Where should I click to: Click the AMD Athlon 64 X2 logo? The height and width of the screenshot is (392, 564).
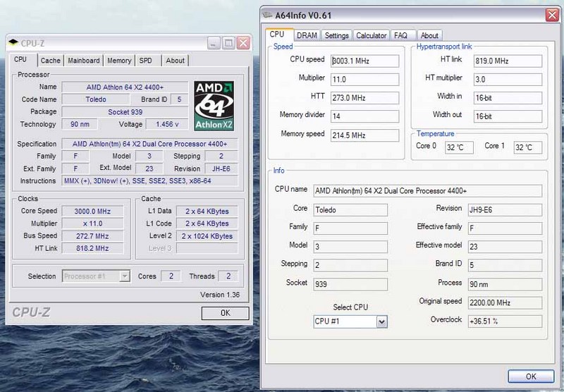pyautogui.click(x=214, y=105)
